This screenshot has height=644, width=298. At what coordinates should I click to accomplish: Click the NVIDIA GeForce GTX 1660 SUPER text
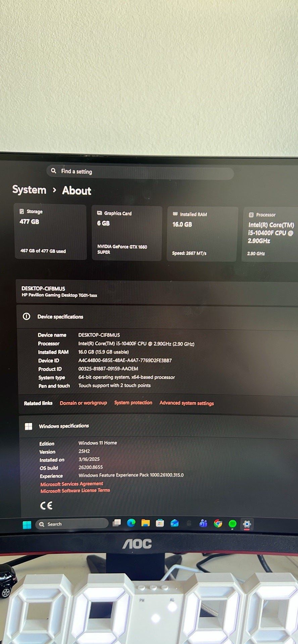click(x=122, y=249)
